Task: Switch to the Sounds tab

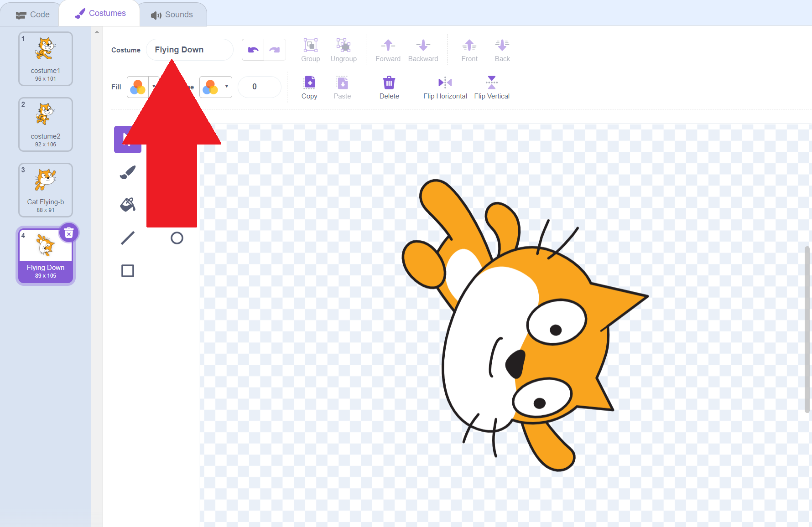Action: pos(172,15)
